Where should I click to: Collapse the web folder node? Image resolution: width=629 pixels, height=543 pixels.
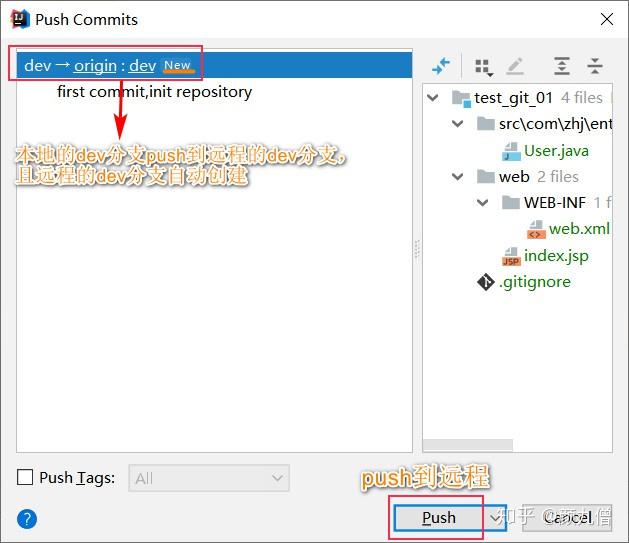pos(457,176)
